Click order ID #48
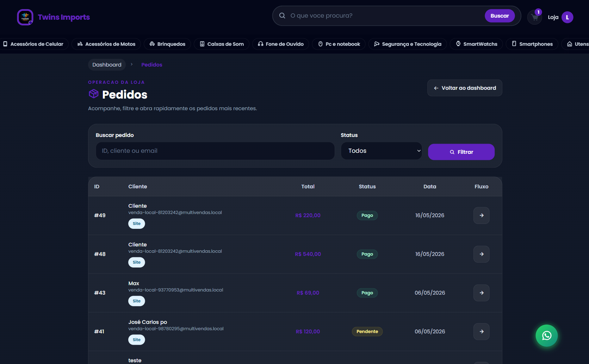 (100, 254)
